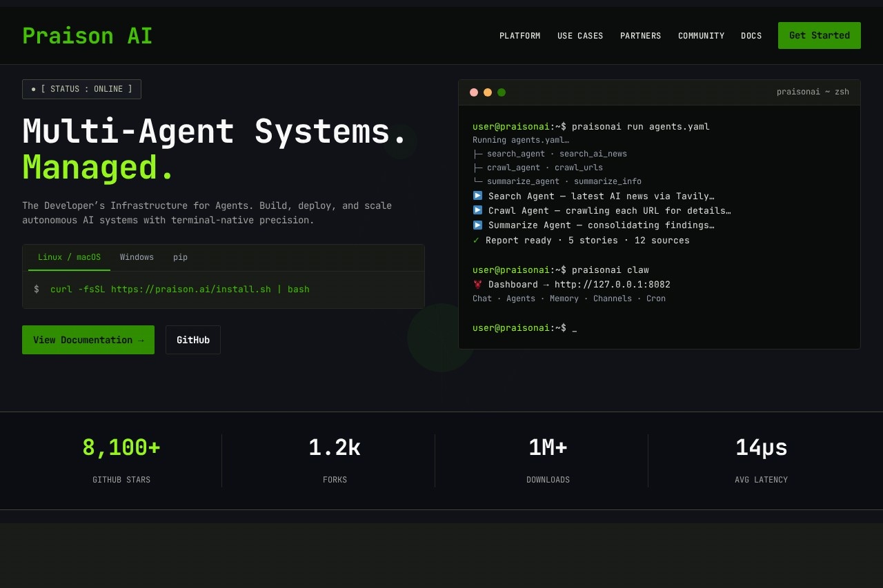This screenshot has height=588, width=883.
Task: Click the yellow terminal window dot
Action: [x=488, y=92]
